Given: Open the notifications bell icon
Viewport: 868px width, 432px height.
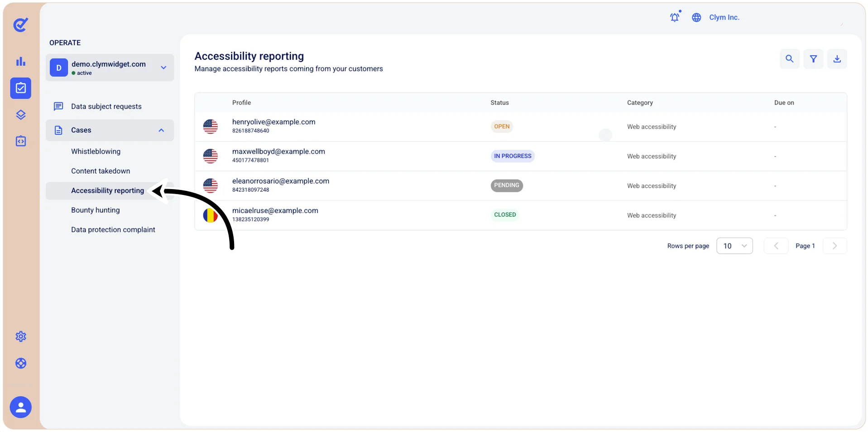Looking at the screenshot, I should click(675, 17).
